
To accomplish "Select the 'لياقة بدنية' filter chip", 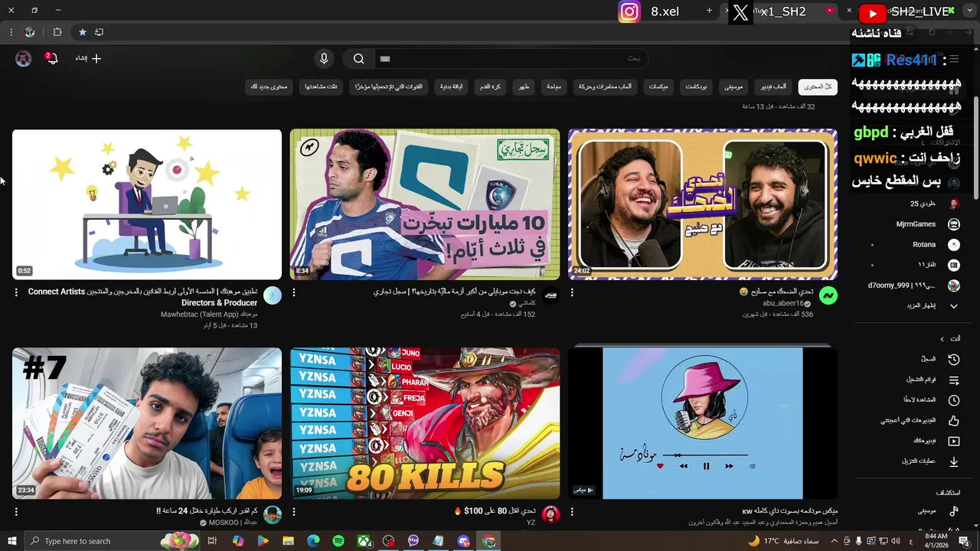I will [x=451, y=87].
